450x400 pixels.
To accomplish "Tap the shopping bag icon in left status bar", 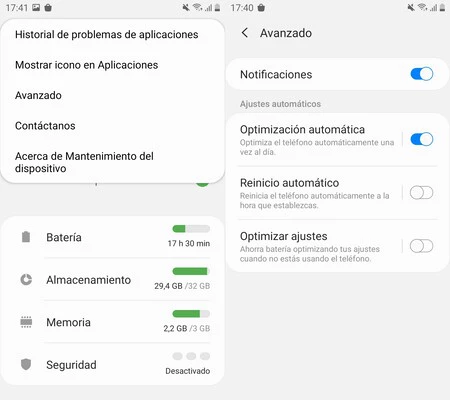I will [x=48, y=8].
